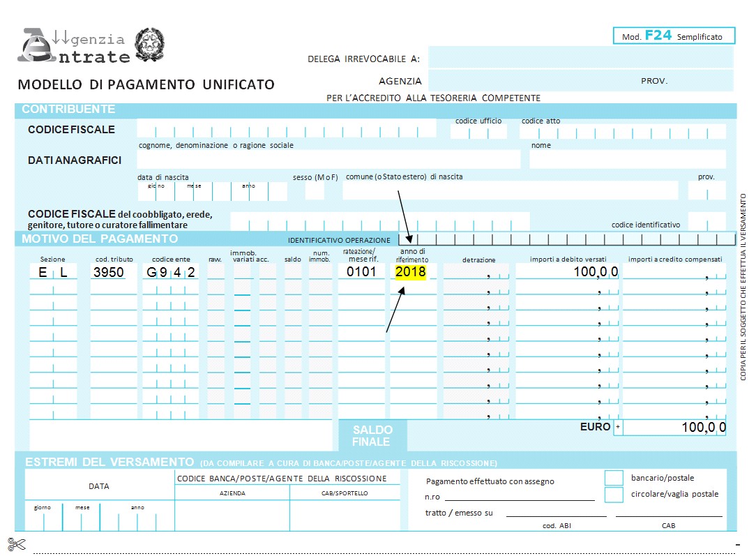
Task: Select the codice ente value G942
Action: click(x=171, y=272)
